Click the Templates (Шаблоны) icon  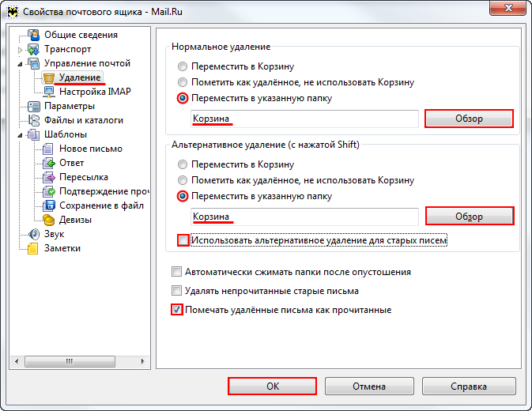click(33, 134)
